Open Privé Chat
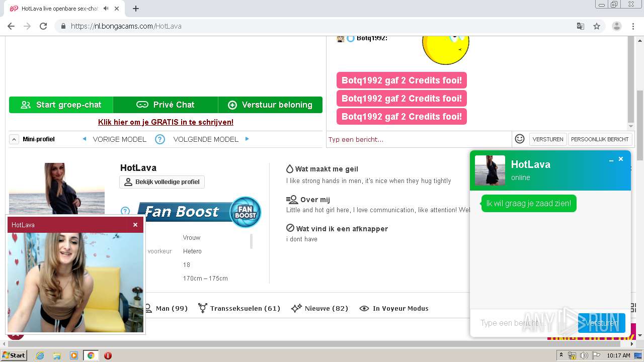 [x=166, y=105]
